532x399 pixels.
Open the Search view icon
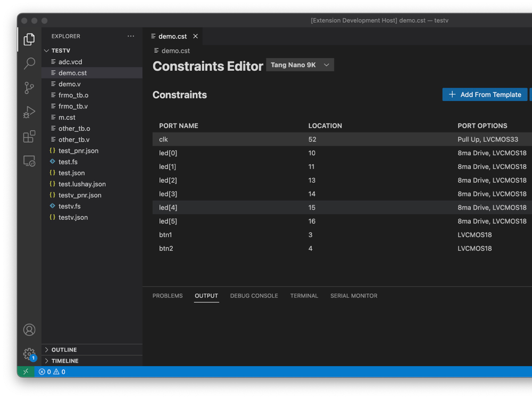click(x=29, y=63)
